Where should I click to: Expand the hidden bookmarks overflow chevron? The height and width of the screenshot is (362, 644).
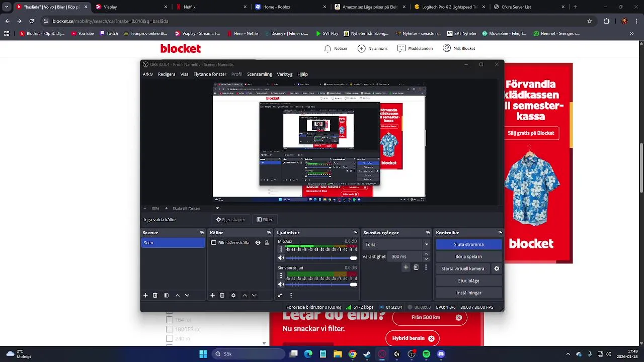[631, 34]
